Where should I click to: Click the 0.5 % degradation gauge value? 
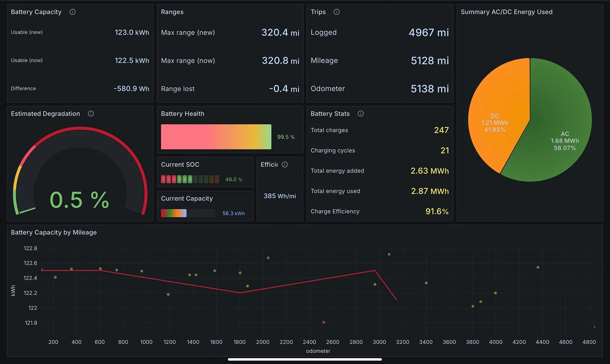coord(79,200)
